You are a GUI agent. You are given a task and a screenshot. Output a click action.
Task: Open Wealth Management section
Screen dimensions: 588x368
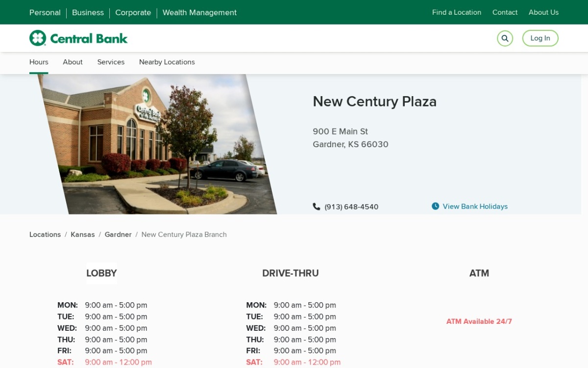click(x=199, y=13)
